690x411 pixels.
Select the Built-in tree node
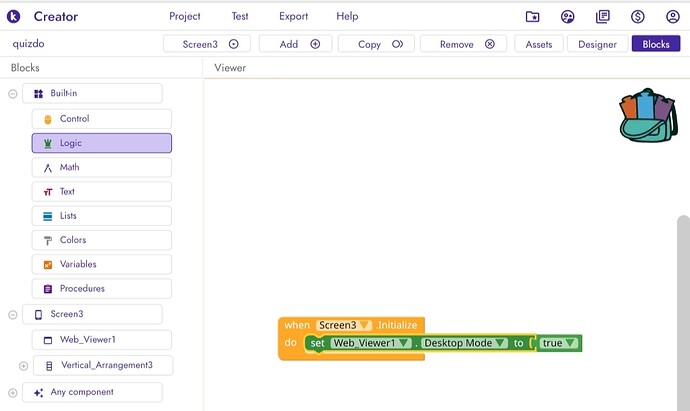(x=92, y=93)
